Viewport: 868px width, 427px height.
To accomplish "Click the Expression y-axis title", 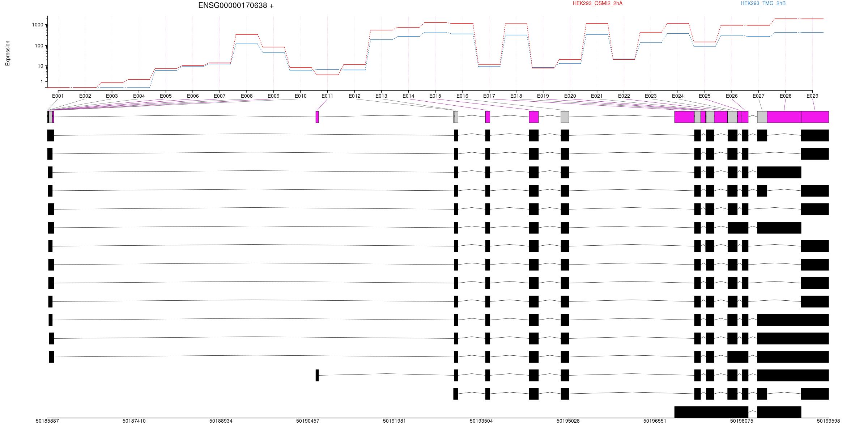I will (x=8, y=53).
